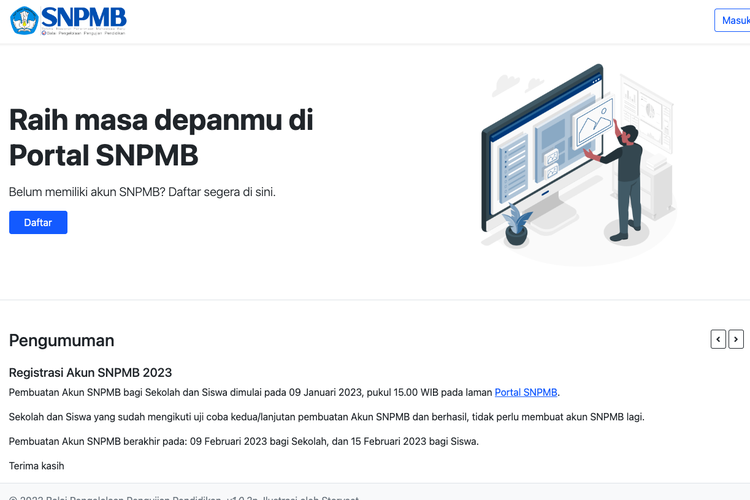The image size is (750, 500).
Task: Click the Terima kasih closing text
Action: [36, 466]
